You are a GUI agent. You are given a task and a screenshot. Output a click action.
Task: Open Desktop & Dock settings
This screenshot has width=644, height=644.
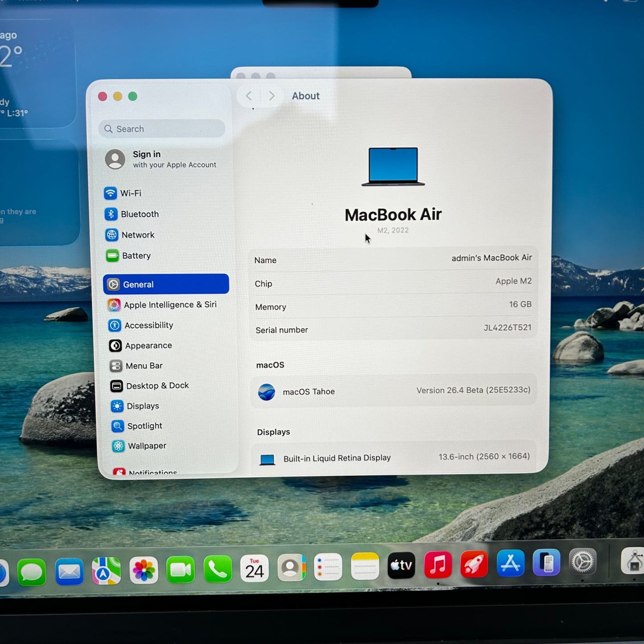157,386
